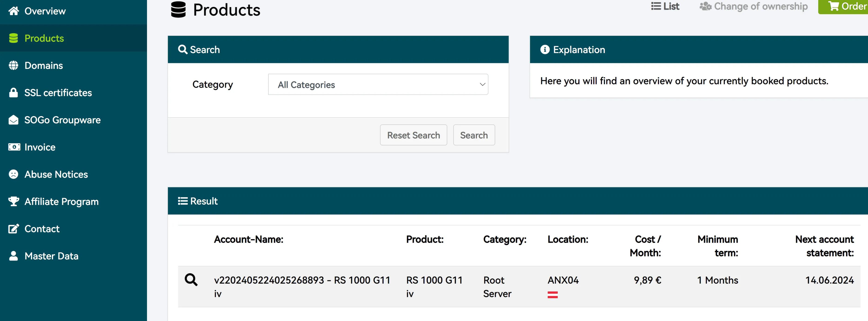This screenshot has width=868, height=321.
Task: Click the Category column header
Action: click(x=505, y=240)
